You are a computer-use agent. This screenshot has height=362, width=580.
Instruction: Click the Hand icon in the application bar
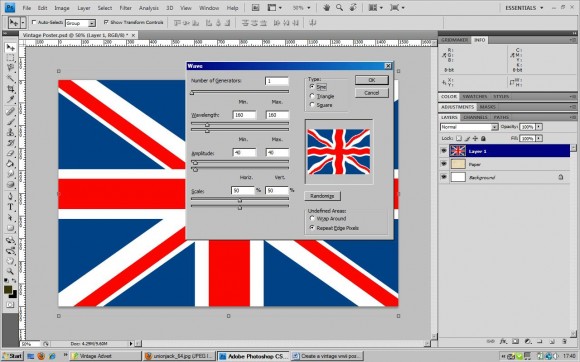[x=326, y=7]
